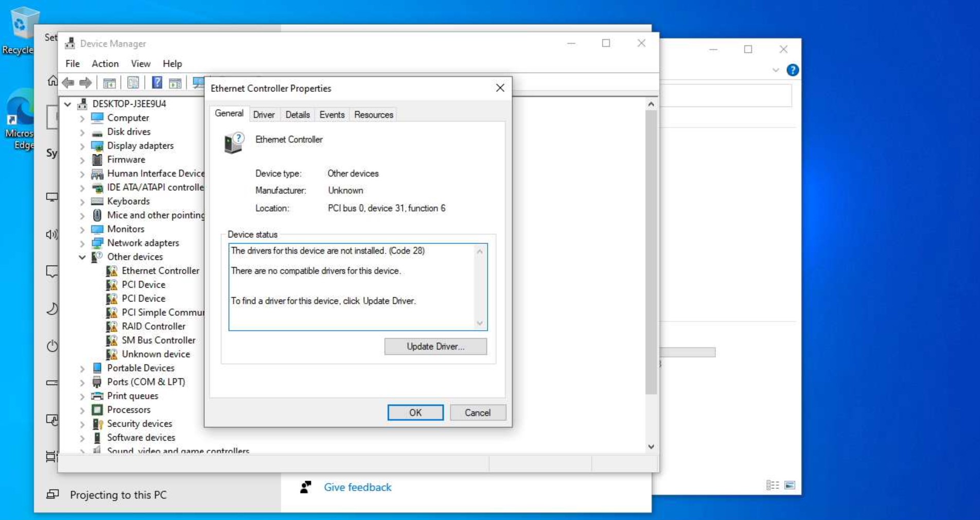The height and width of the screenshot is (520, 980).
Task: Select the SM Bus Controller device
Action: [159, 340]
